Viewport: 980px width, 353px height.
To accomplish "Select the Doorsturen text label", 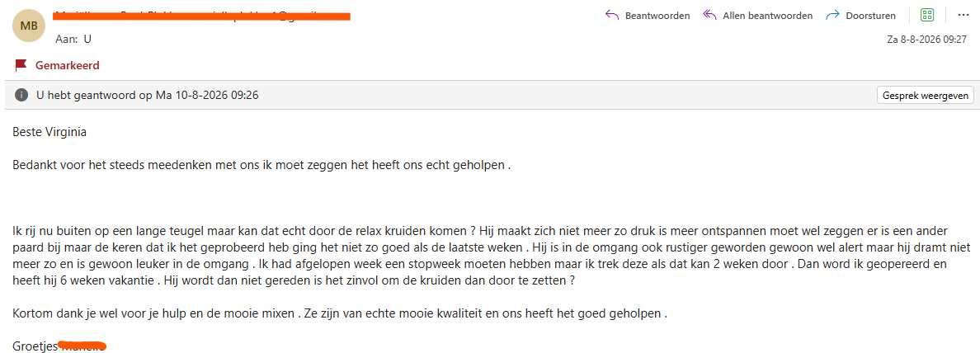I will tap(870, 16).
